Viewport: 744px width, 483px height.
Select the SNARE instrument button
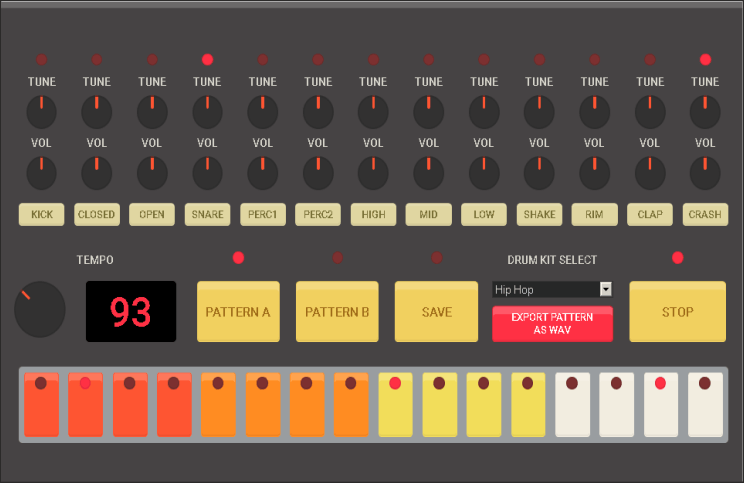207,214
